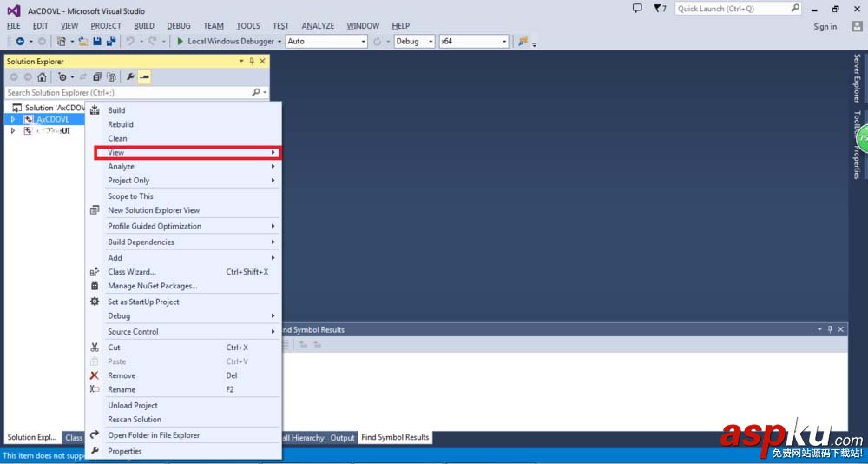Start the Local Windows Debugger
The width and height of the screenshot is (868, 464).
coord(226,42)
